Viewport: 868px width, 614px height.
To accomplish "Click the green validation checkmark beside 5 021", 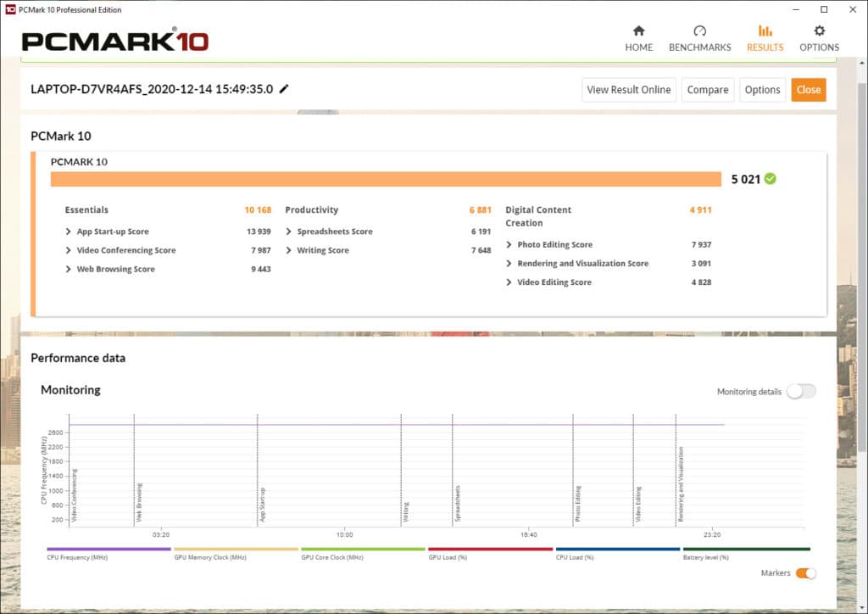I will (x=770, y=179).
